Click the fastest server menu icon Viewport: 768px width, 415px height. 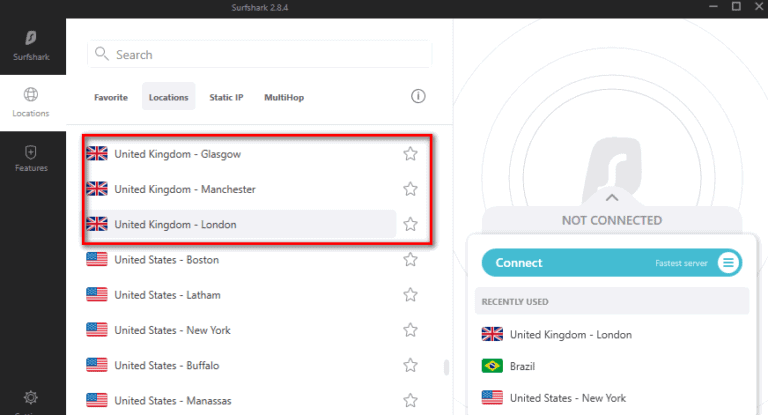pos(728,263)
